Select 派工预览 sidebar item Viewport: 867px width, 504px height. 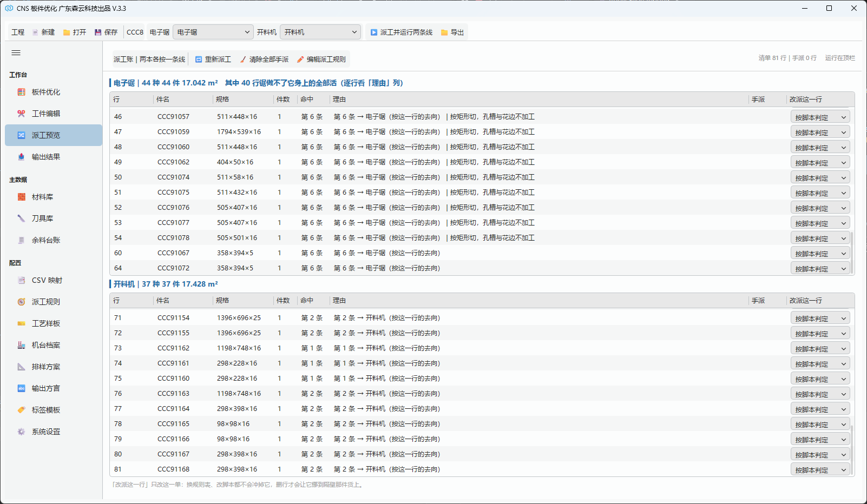pyautogui.click(x=54, y=135)
